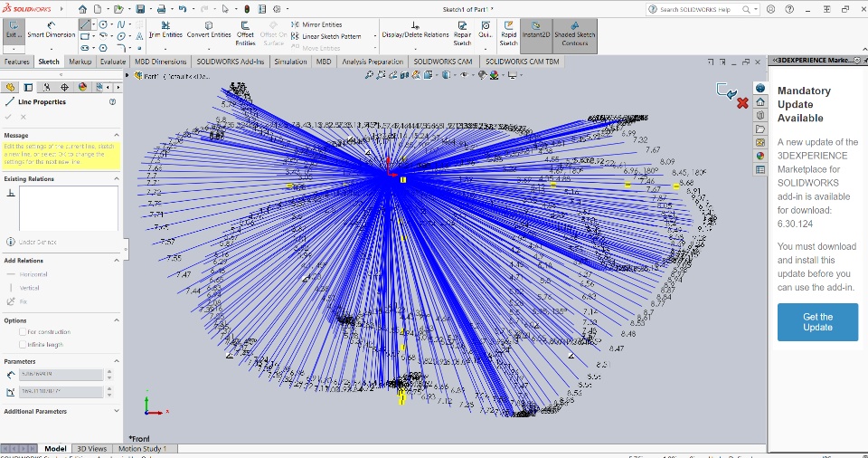Switch to the MBD Dimensions tab
Image resolution: width=868 pixels, height=458 pixels.
161,62
